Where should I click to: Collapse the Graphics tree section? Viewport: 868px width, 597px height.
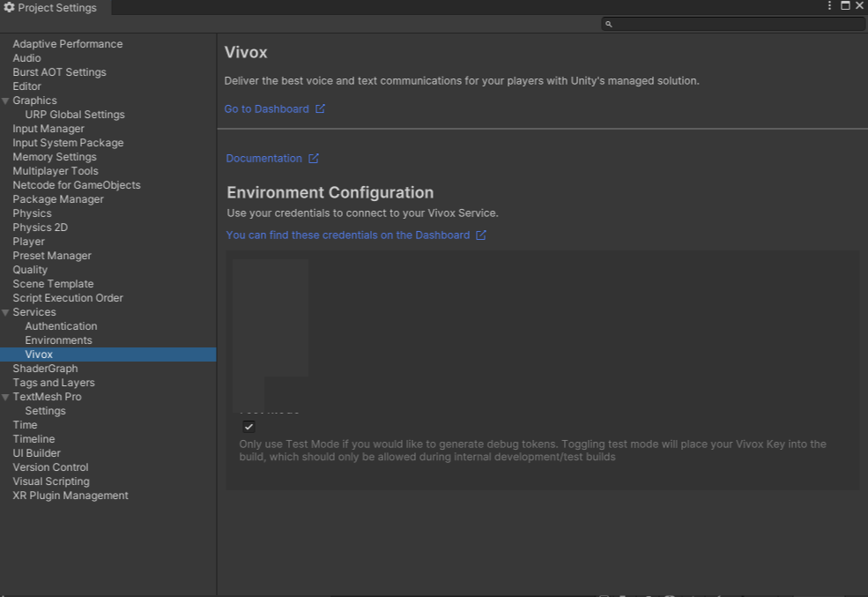tap(6, 101)
